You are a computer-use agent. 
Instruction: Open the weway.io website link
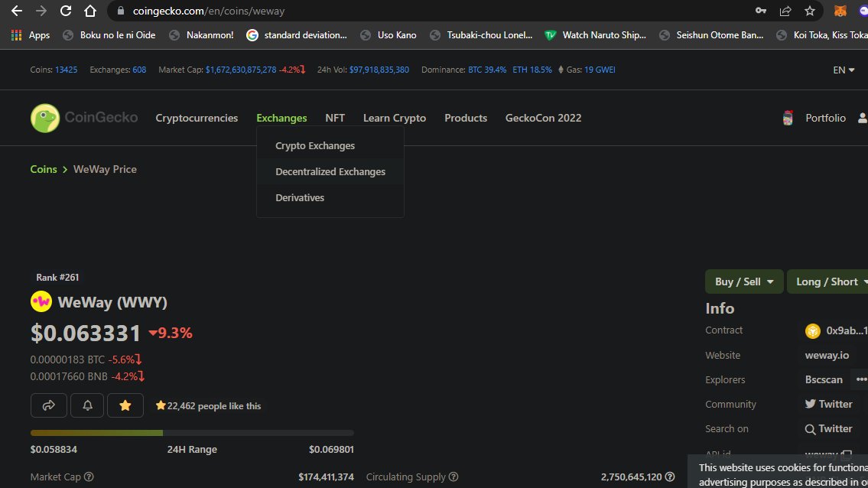pyautogui.click(x=827, y=355)
